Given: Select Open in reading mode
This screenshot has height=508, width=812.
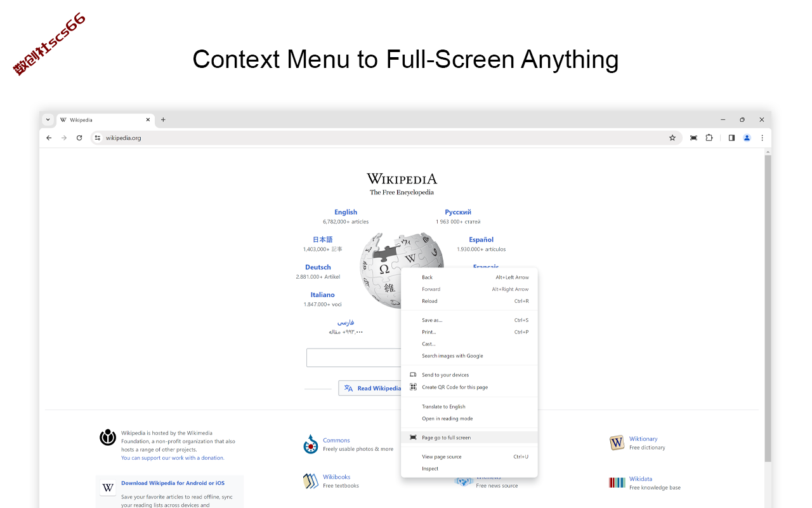Looking at the screenshot, I should (x=469, y=418).
